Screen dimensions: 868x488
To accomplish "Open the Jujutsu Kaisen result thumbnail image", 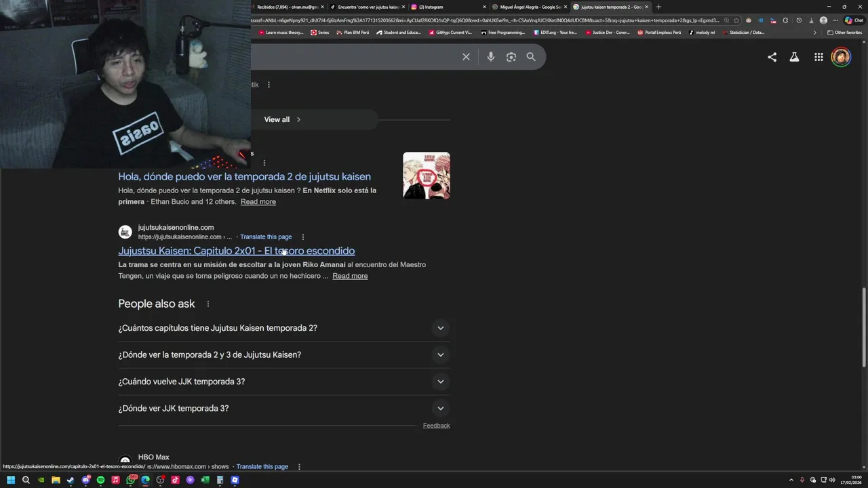I will (x=427, y=176).
